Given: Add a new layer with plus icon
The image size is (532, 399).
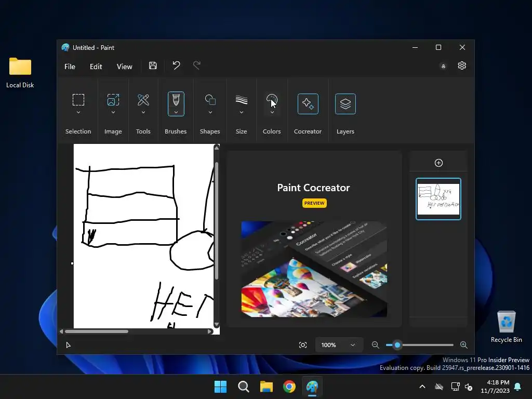Looking at the screenshot, I should point(438,163).
